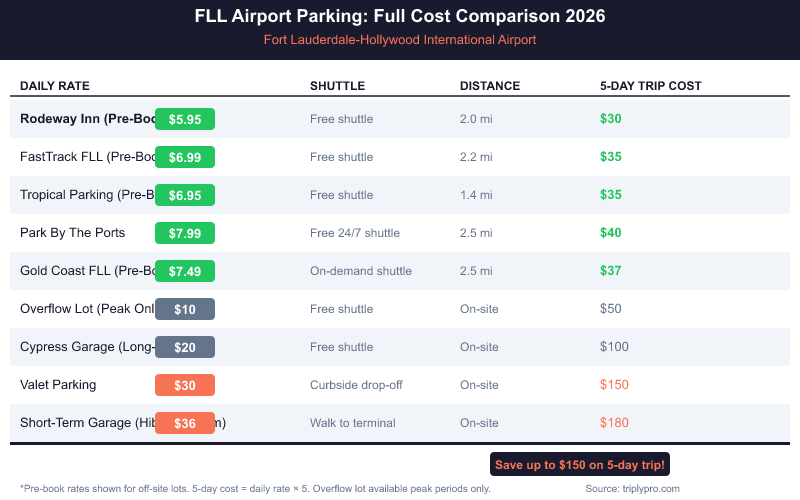Click the $30 Valet Parking rate badge
Viewport: 800px width, 500px height.
[x=185, y=385]
